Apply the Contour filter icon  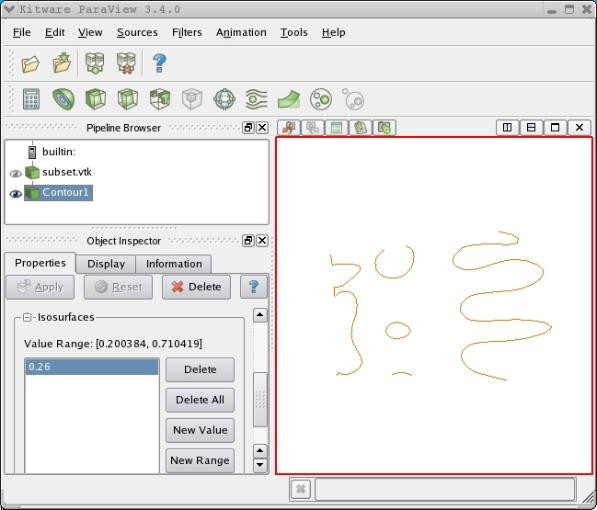(x=63, y=99)
